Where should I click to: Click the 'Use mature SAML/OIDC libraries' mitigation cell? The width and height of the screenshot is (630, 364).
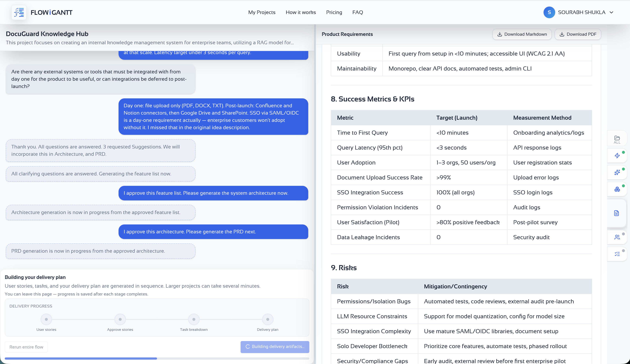[x=505, y=331]
